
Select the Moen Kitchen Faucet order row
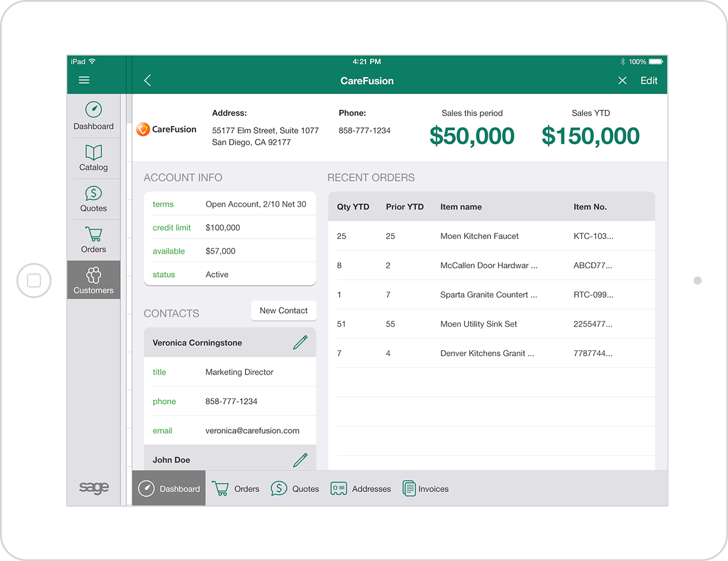[x=492, y=236]
